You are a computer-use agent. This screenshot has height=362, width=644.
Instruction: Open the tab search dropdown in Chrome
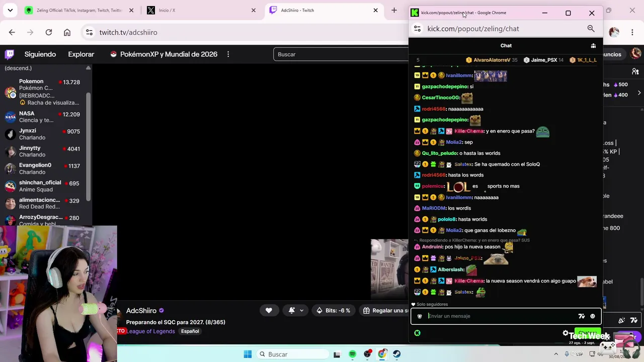(10, 10)
